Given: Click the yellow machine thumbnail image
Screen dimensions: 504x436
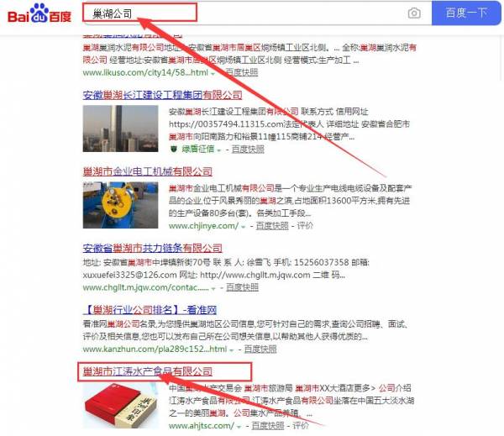Looking at the screenshot, I should (x=120, y=205).
